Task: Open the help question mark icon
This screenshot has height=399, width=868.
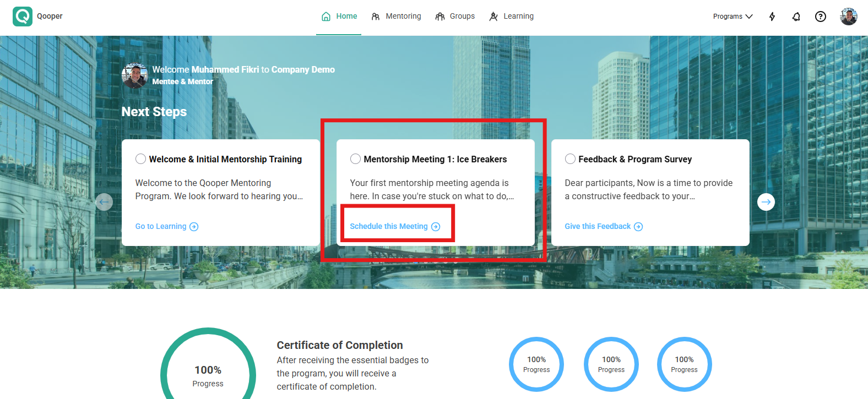Action: [821, 17]
